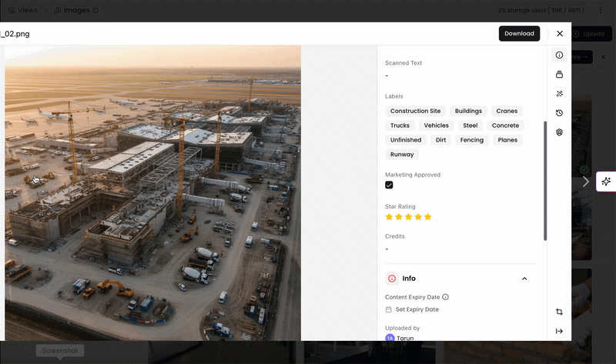
Task: Open the three-dot menu in top bar
Action: click(x=600, y=11)
